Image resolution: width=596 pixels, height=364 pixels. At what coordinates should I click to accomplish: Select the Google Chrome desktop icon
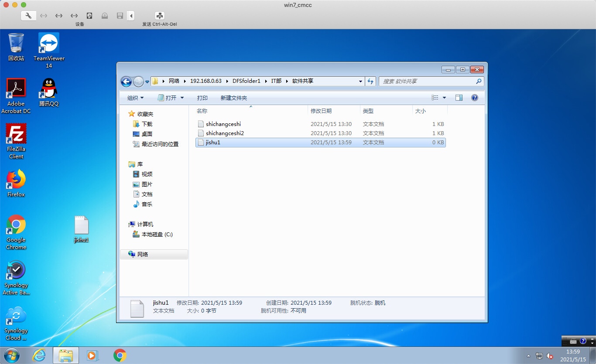tap(16, 232)
